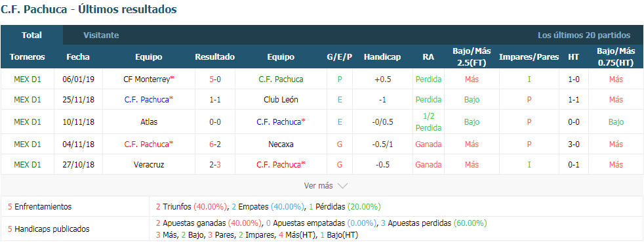Click the 5-0 match result
644x243 pixels.
tap(215, 79)
